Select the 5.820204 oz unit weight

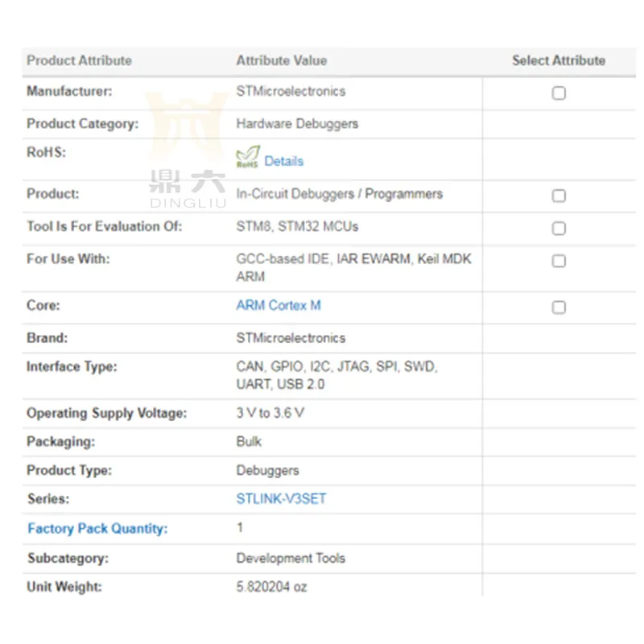point(271,587)
